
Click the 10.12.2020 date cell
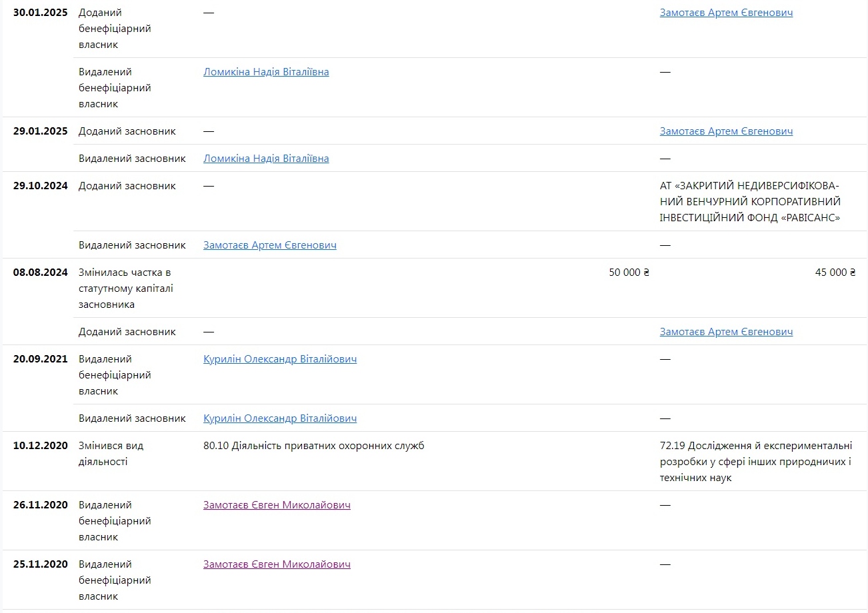(40, 446)
